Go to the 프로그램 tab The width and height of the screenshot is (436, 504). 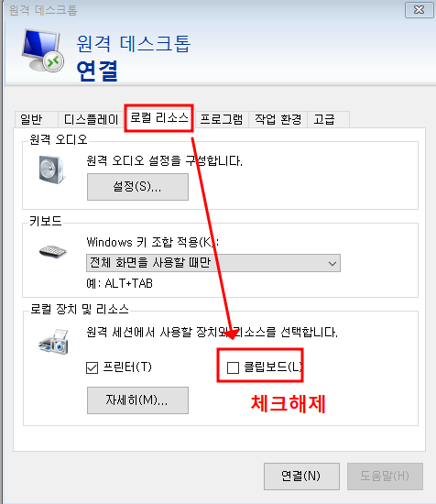(222, 119)
